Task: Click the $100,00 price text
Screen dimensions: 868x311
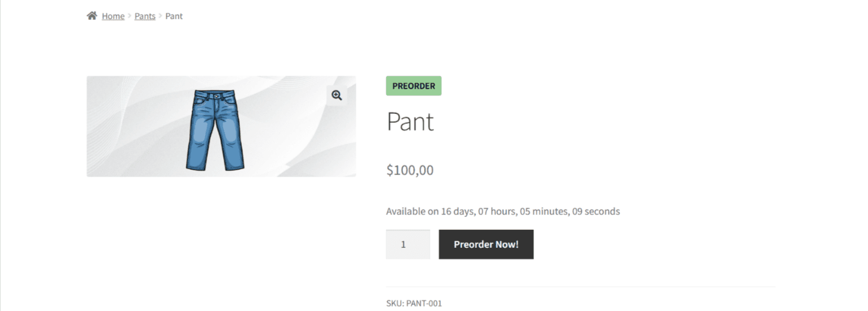Action: tap(410, 170)
